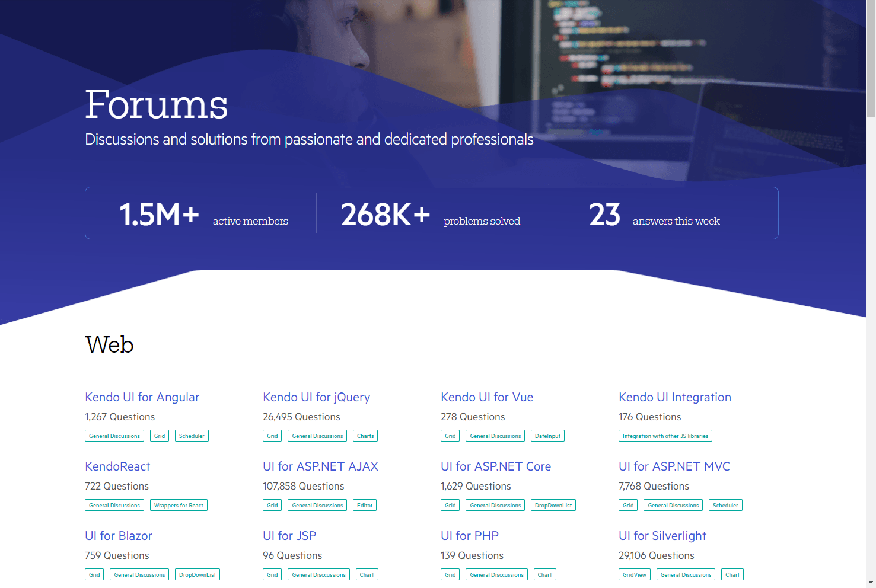Viewport: 876px width, 588px height.
Task: Select Grid tag under Kendo UI for Angular
Action: tap(160, 436)
